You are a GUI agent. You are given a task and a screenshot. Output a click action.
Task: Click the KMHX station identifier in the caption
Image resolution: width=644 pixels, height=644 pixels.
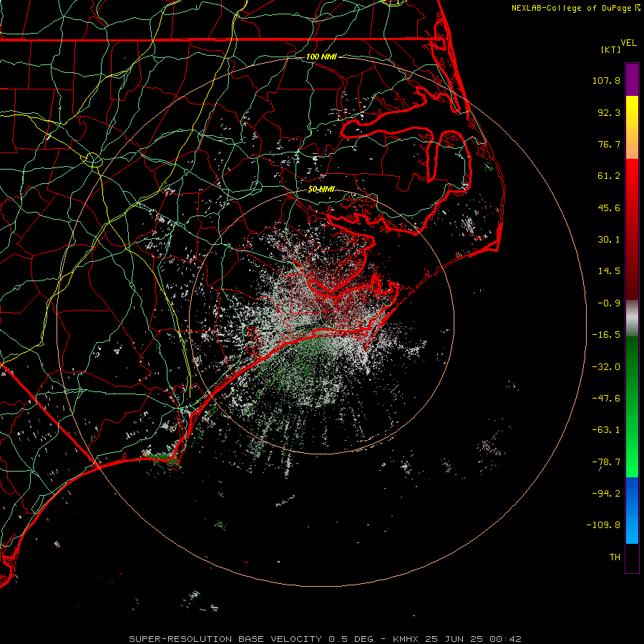405,639
